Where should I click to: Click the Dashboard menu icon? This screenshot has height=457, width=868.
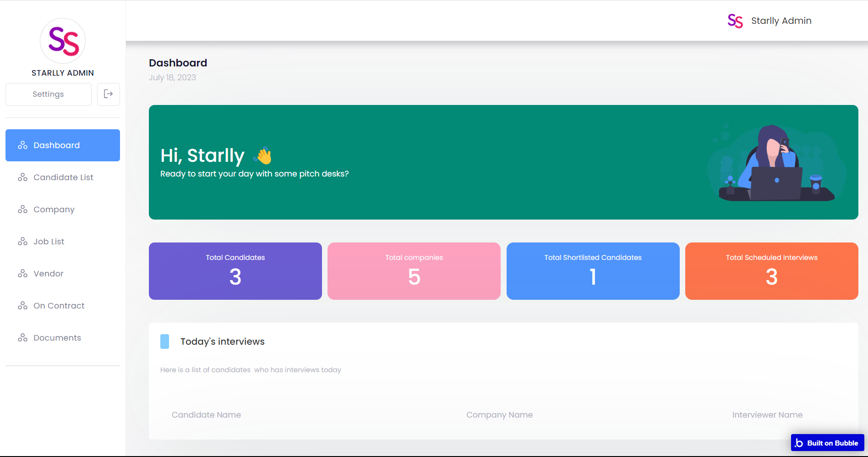23,145
